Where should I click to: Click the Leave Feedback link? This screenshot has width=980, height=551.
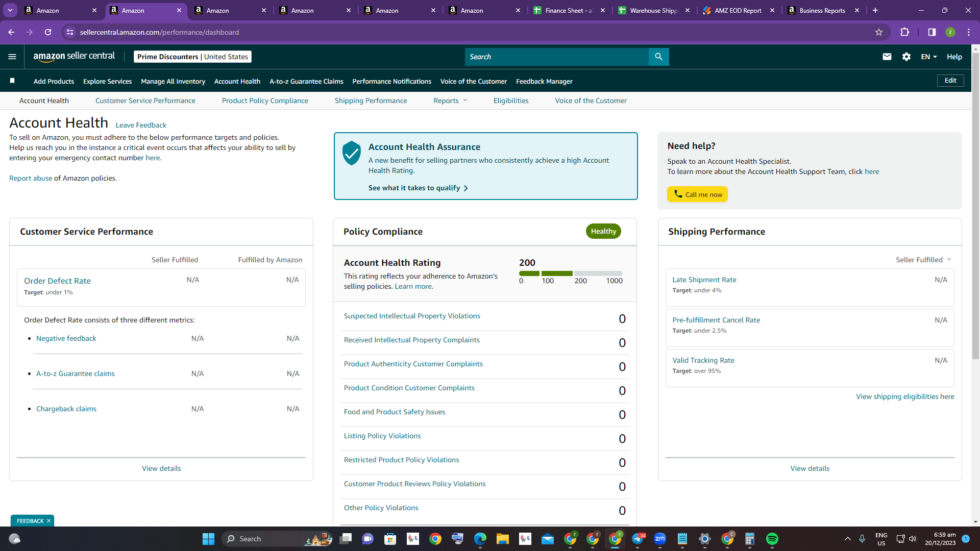click(141, 125)
